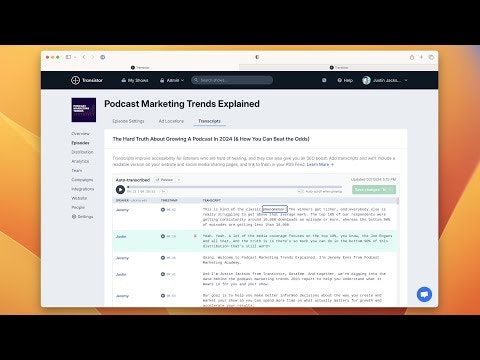Go back with Safari's back arrow
Viewport: 480px width, 360px height.
[x=84, y=57]
